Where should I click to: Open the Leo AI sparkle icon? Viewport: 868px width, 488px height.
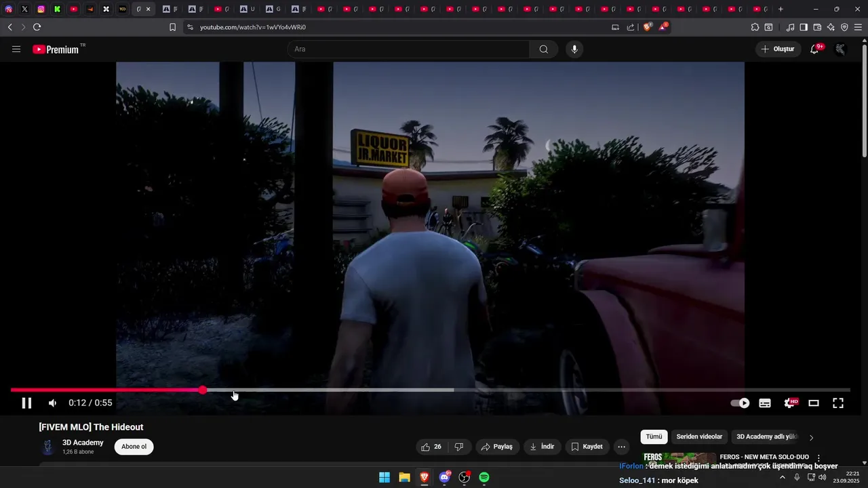[x=831, y=27]
